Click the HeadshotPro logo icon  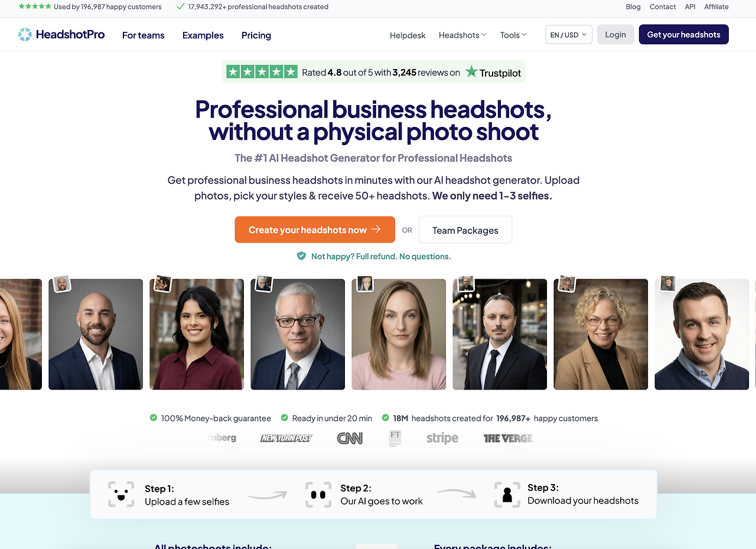(25, 34)
